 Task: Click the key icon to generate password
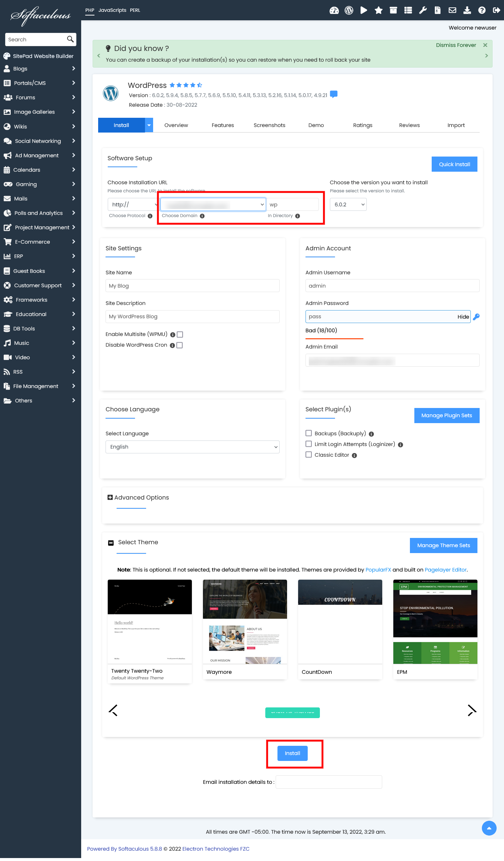pos(476,317)
